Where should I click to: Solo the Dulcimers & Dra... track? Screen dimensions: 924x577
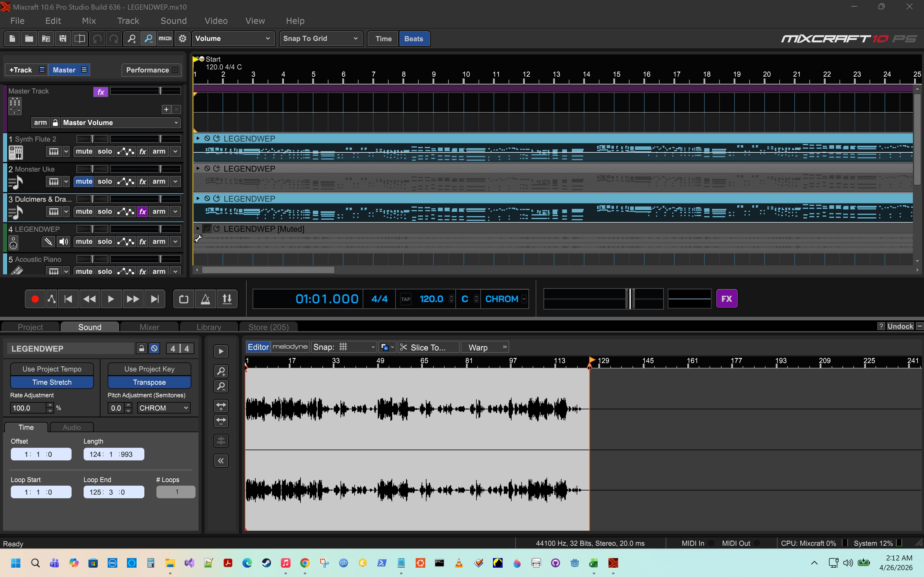pyautogui.click(x=105, y=211)
